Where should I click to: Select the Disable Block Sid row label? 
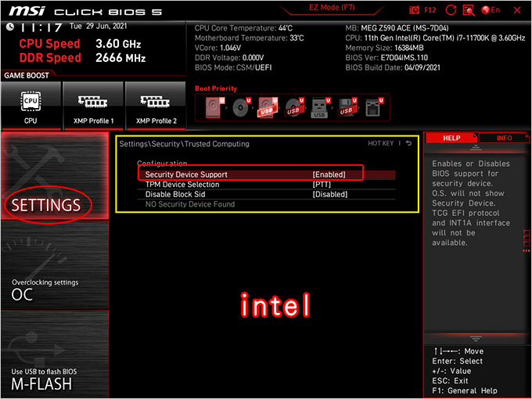click(175, 194)
